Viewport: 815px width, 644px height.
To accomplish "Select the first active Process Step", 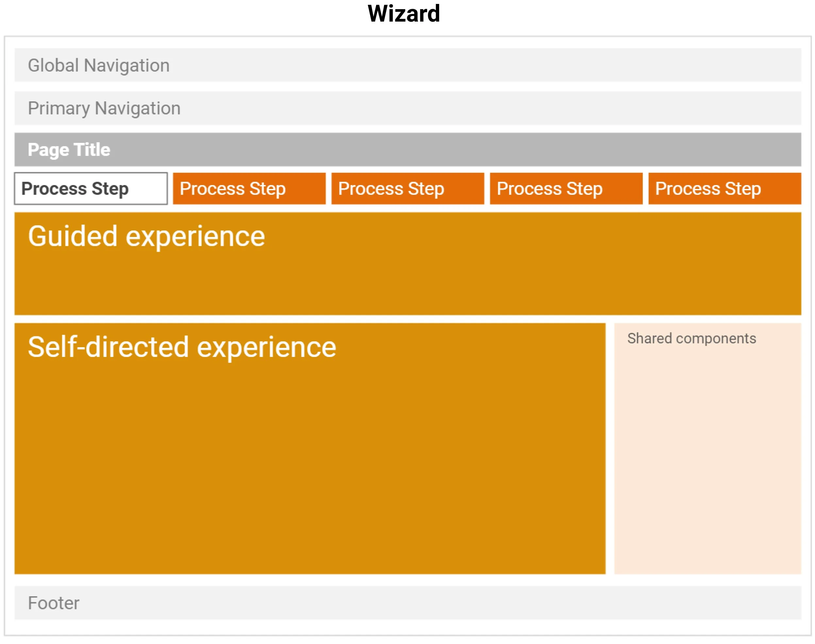I will click(x=91, y=189).
